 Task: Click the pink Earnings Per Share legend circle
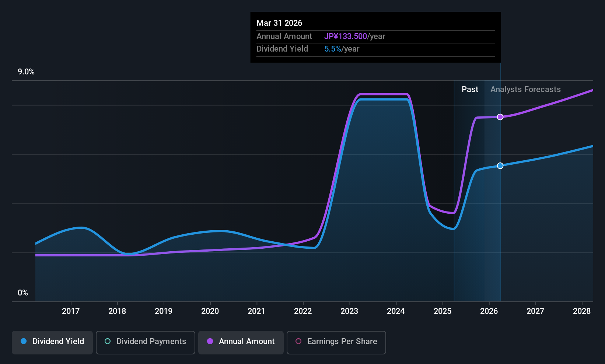click(298, 342)
